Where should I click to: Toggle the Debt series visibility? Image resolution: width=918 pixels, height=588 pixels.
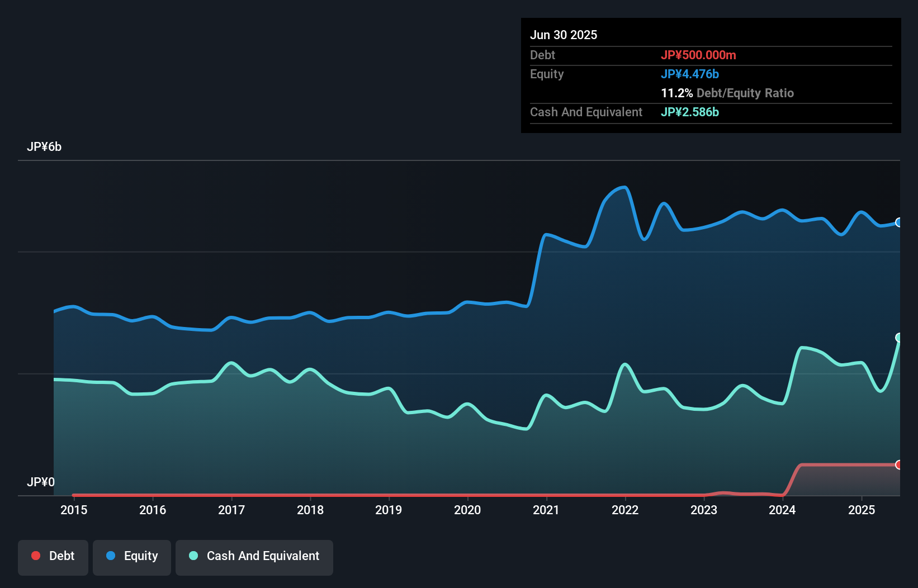pos(53,556)
